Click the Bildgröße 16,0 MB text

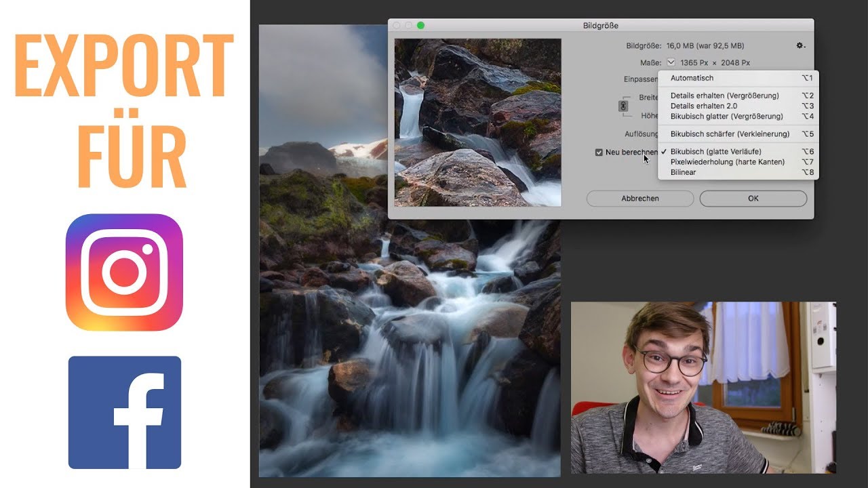685,46
